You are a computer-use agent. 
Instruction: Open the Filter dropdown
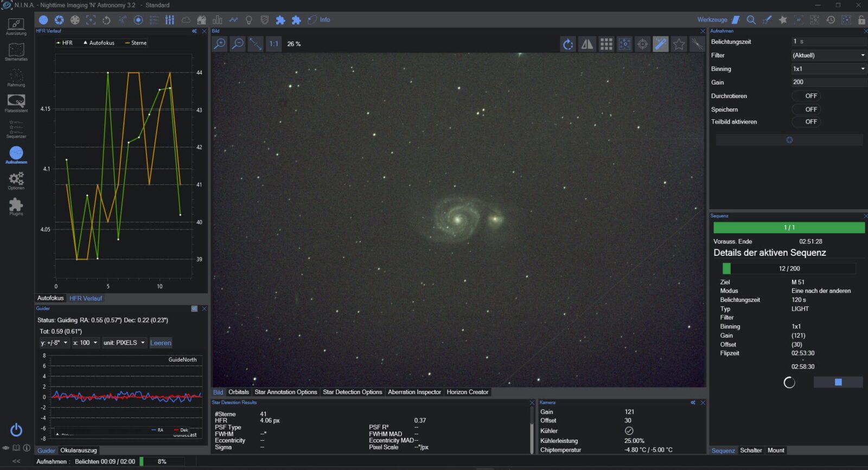pos(828,55)
